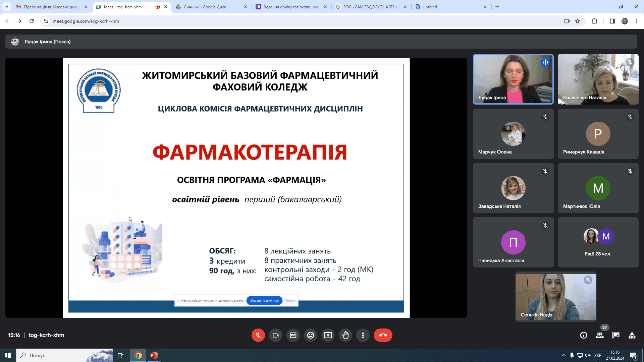
Task: Click camera permission icon in address bar
Action: 567,21
